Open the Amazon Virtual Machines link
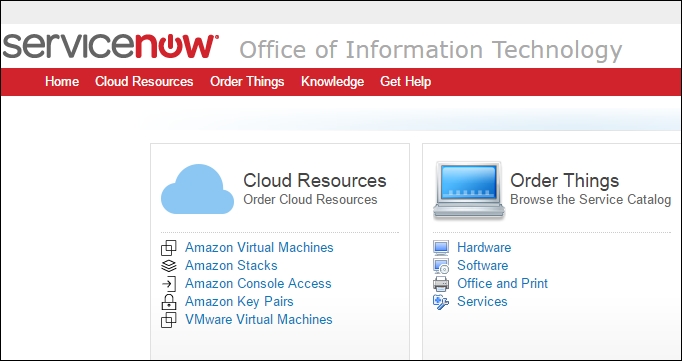The height and width of the screenshot is (361, 682). (x=259, y=247)
